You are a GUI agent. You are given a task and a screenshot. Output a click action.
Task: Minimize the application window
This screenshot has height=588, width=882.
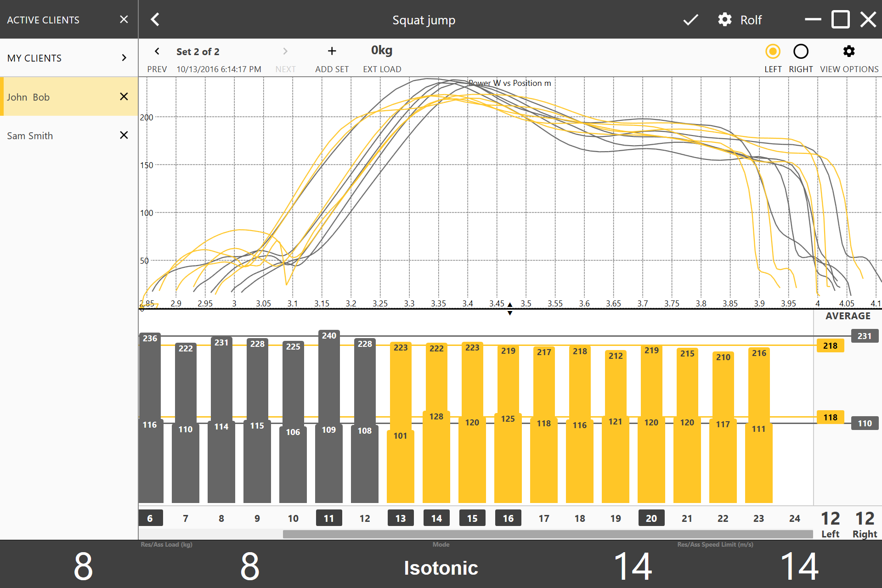(x=813, y=19)
